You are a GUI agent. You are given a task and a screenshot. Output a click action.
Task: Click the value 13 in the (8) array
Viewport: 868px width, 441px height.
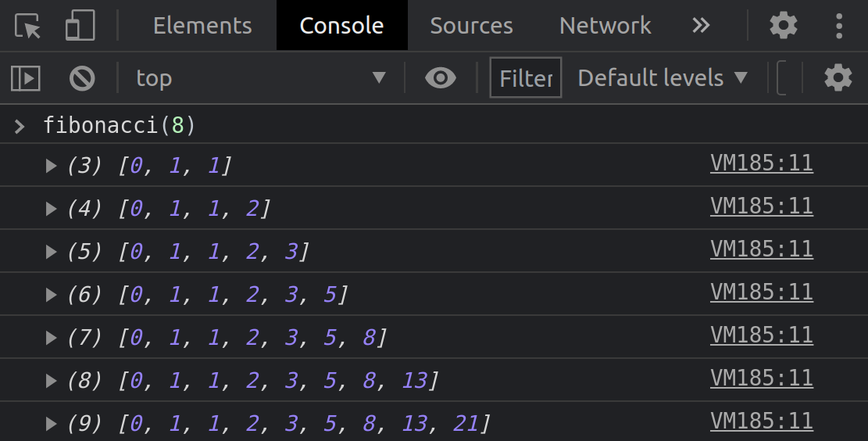pos(415,381)
